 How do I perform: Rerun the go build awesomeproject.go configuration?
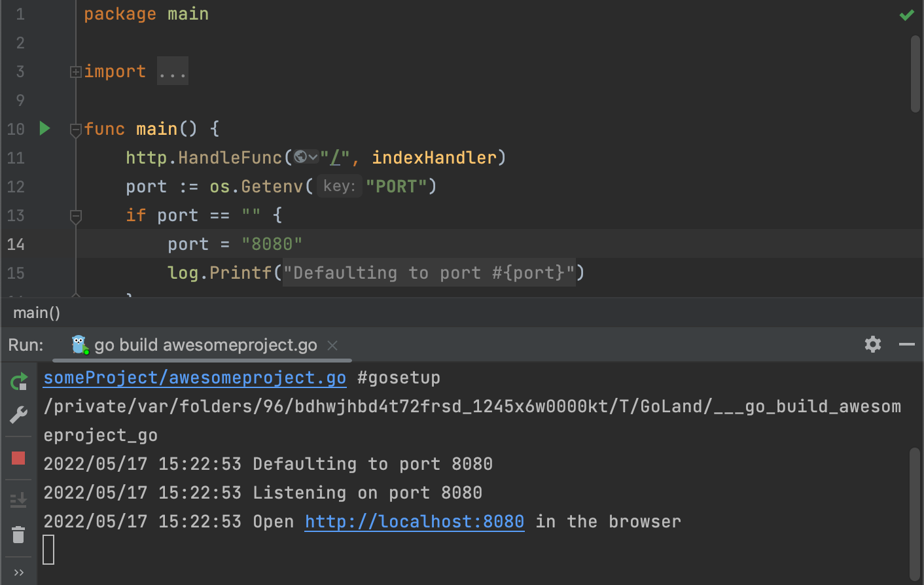[x=18, y=383]
